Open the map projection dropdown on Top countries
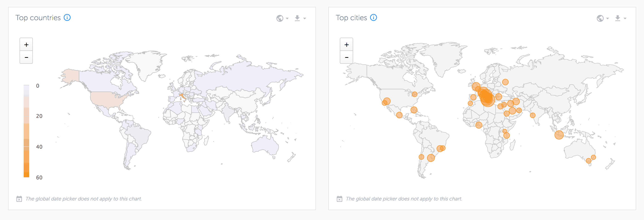This screenshot has width=644, height=220. 287,19
